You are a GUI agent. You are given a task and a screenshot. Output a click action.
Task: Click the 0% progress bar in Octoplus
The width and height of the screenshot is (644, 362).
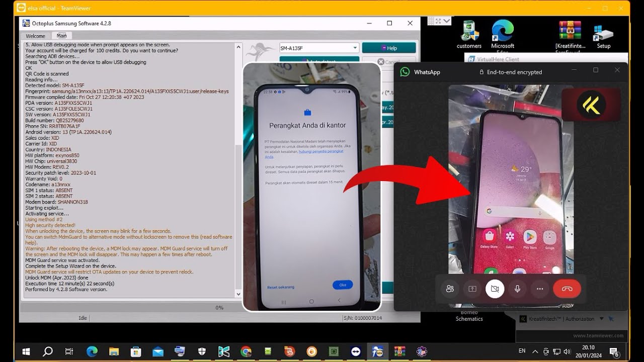(219, 307)
